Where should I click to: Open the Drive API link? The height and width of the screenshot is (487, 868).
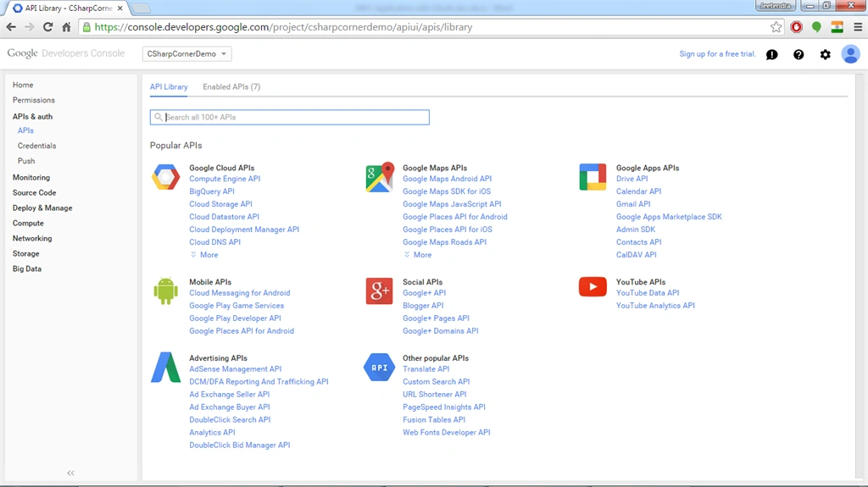click(632, 179)
